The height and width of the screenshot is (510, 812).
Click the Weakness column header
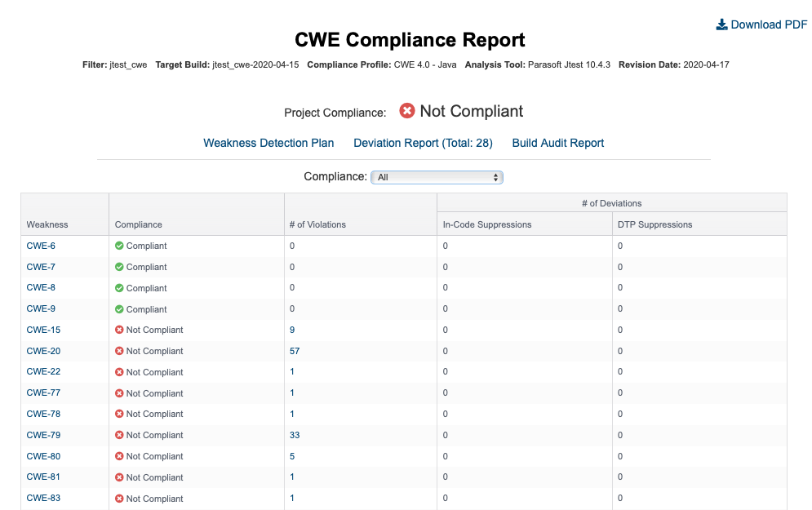tap(47, 224)
